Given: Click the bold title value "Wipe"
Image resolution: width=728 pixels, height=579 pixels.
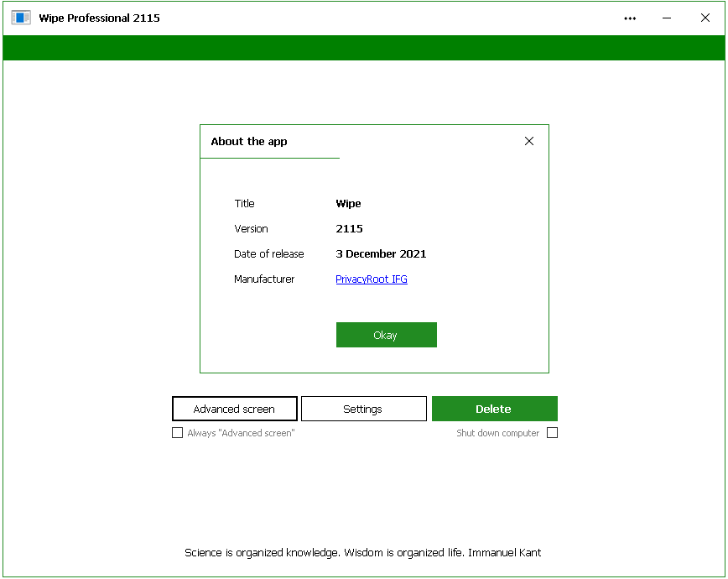Looking at the screenshot, I should click(348, 204).
